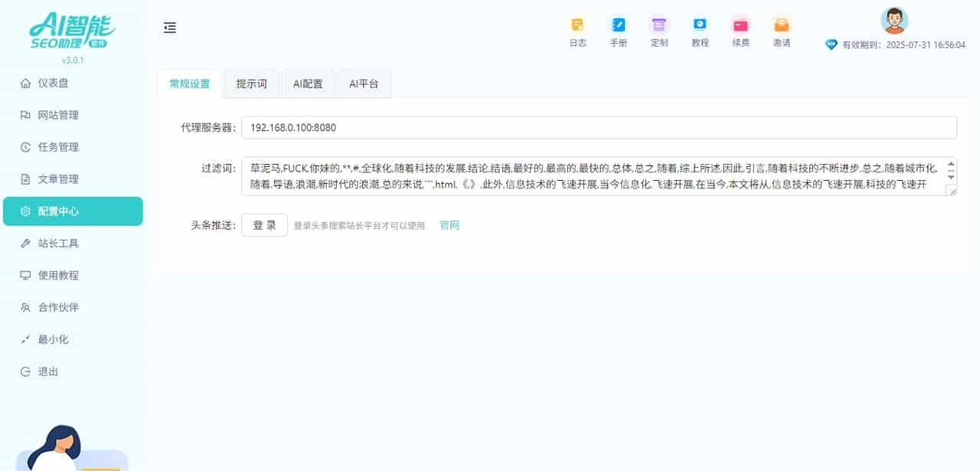Open the 手册 manual icon
The width and height of the screenshot is (980, 471).
[619, 31]
